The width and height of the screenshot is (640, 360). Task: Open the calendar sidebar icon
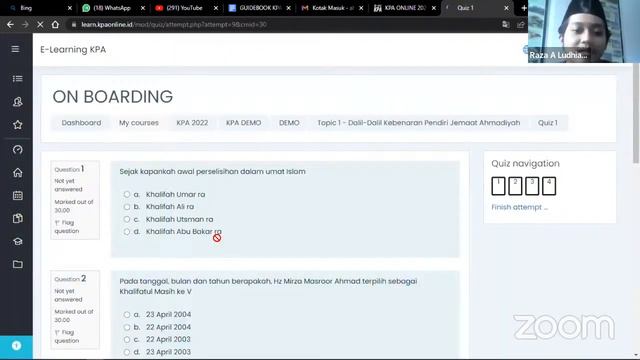(17, 196)
